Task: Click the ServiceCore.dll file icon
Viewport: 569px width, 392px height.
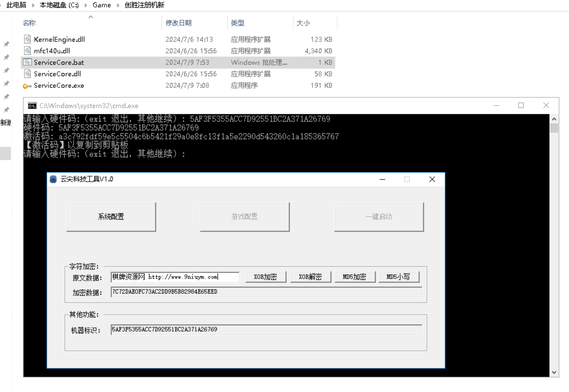Action: (x=27, y=74)
